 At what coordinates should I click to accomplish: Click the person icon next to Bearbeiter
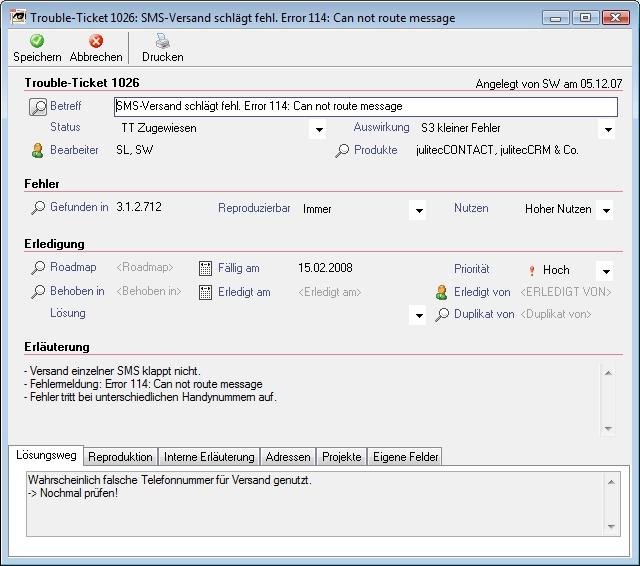[38, 151]
